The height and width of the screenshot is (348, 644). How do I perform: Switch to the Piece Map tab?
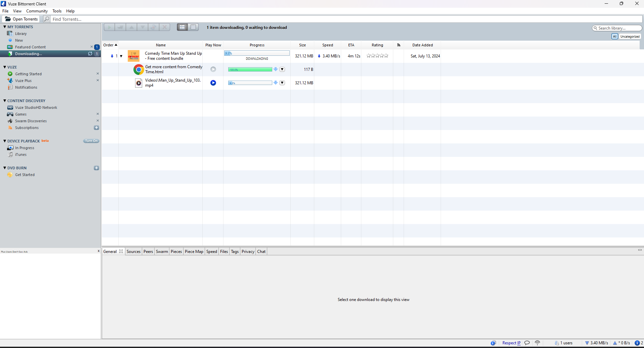tap(194, 252)
